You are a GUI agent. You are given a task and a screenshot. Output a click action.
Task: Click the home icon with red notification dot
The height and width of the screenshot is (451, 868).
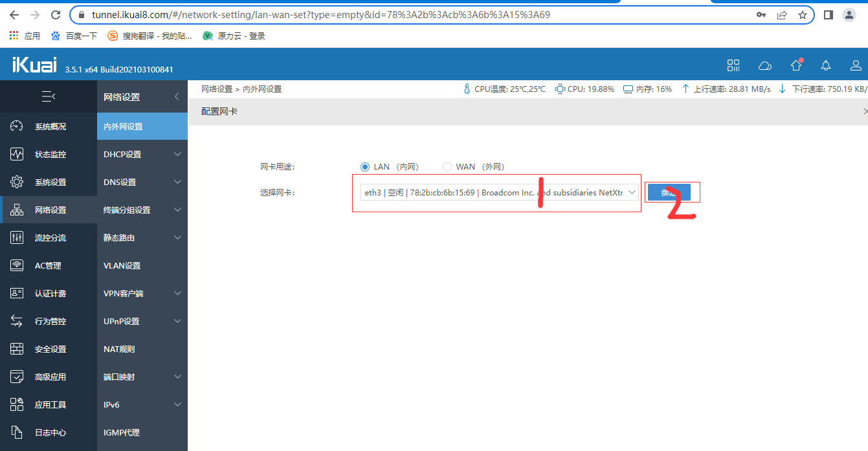796,65
